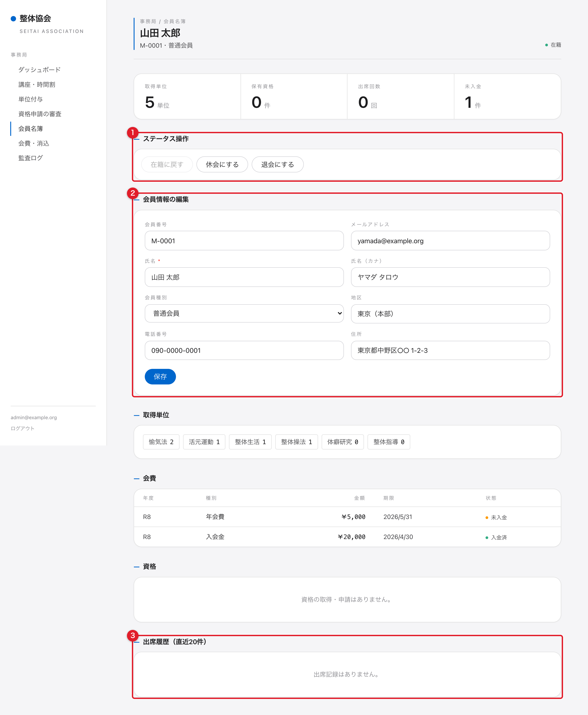Click the 整体協会 logo title
This screenshot has width=588, height=715.
point(35,18)
